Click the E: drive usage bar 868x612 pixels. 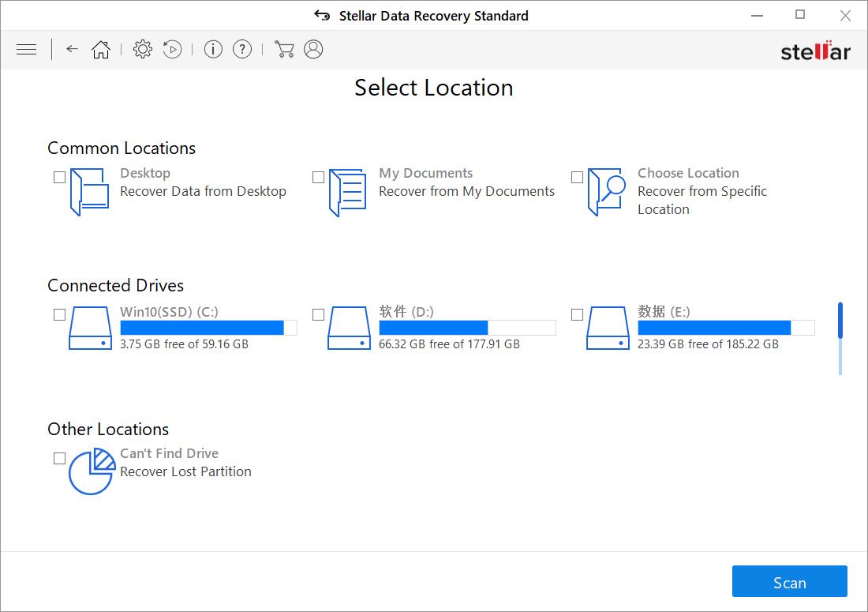[726, 328]
